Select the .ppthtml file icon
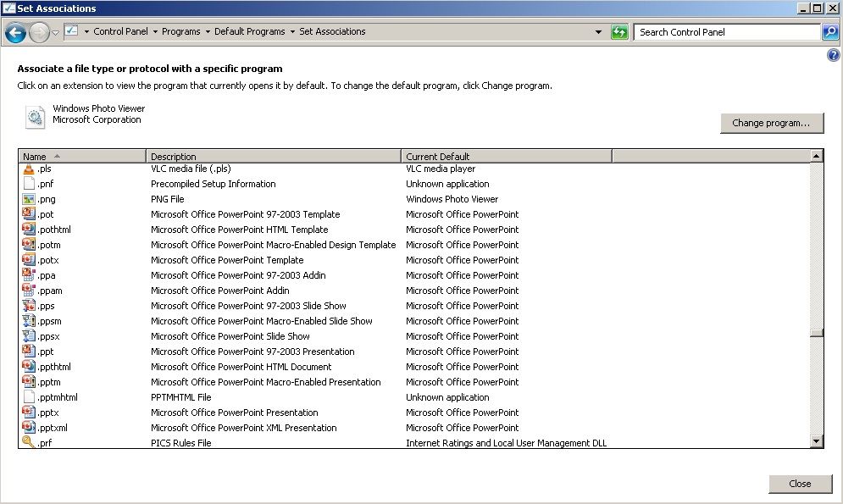The width and height of the screenshot is (843, 504). coord(29,367)
